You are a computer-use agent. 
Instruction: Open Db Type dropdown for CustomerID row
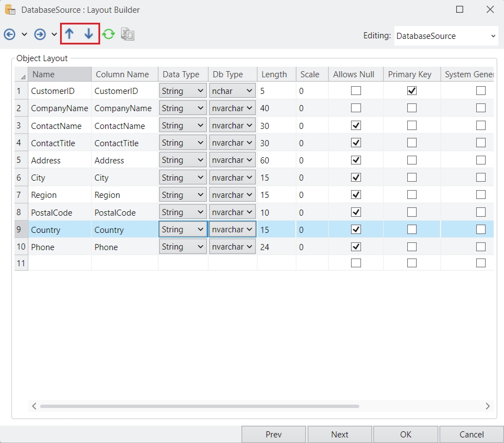tap(249, 91)
